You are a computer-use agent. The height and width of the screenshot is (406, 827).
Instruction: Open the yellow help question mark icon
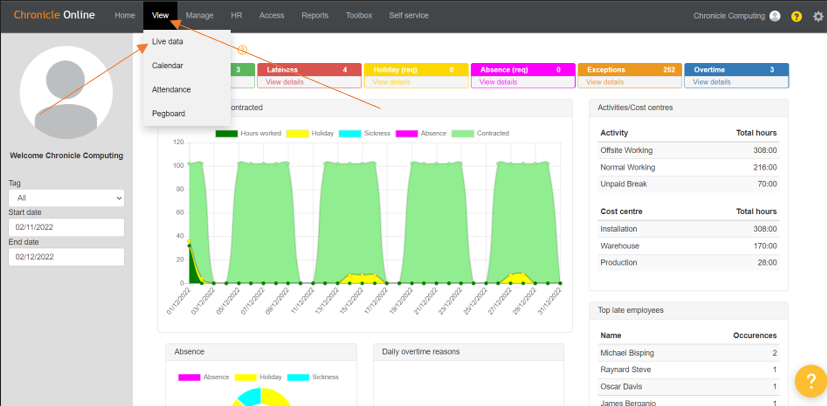(x=796, y=16)
